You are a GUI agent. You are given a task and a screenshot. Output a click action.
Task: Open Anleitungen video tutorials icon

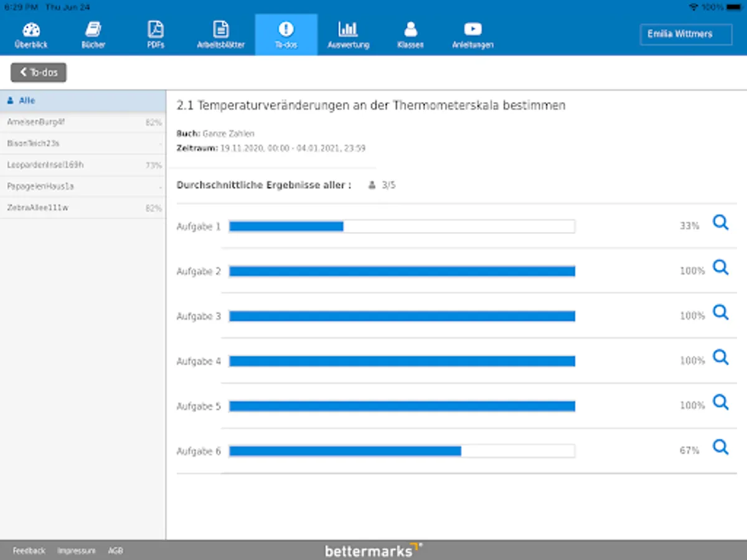(472, 29)
